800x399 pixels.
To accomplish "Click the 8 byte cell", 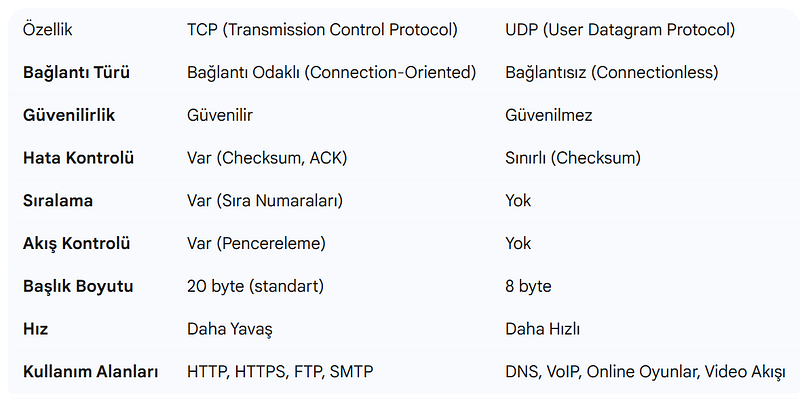I will click(529, 286).
